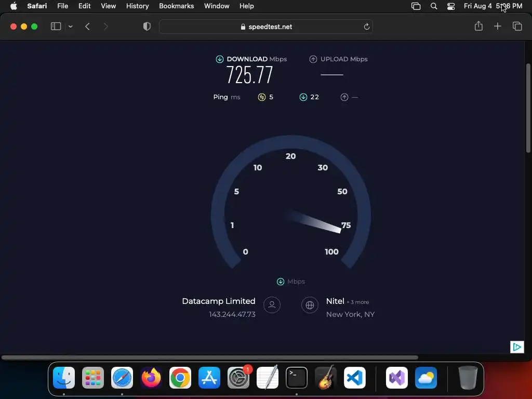Launch Visual Studio from the Dock
Image resolution: width=532 pixels, height=399 pixels.
click(397, 378)
